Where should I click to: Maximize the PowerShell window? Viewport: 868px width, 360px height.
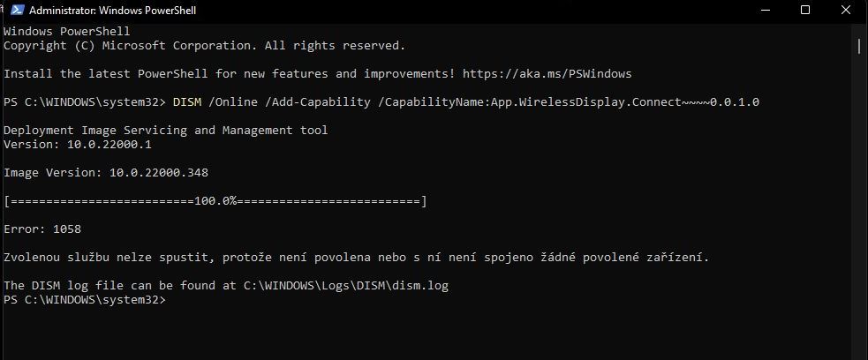click(804, 11)
